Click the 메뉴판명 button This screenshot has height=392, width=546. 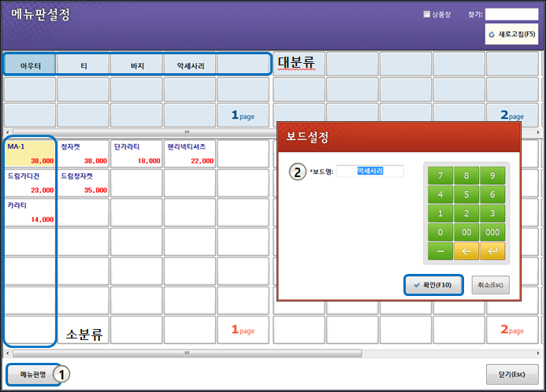(33, 374)
